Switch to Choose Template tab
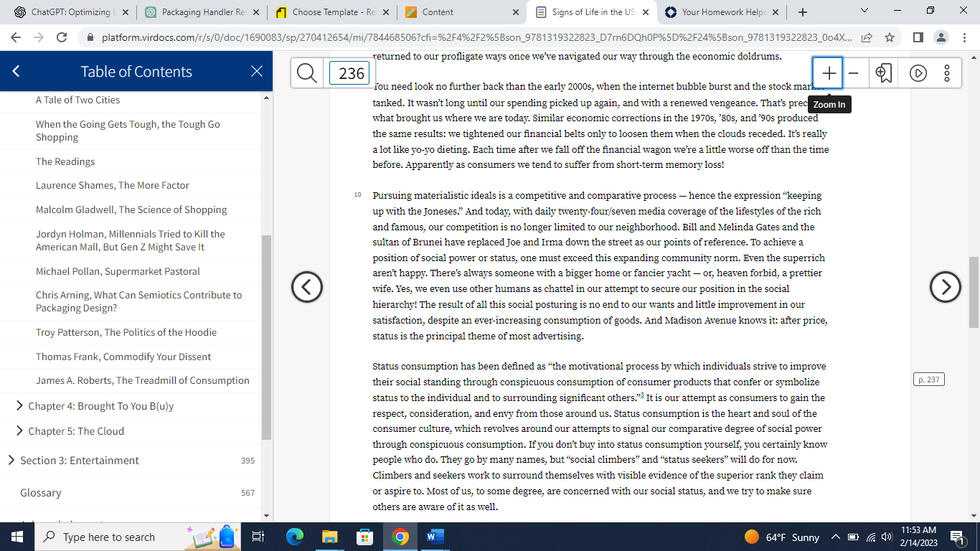The image size is (980, 551). (x=325, y=12)
